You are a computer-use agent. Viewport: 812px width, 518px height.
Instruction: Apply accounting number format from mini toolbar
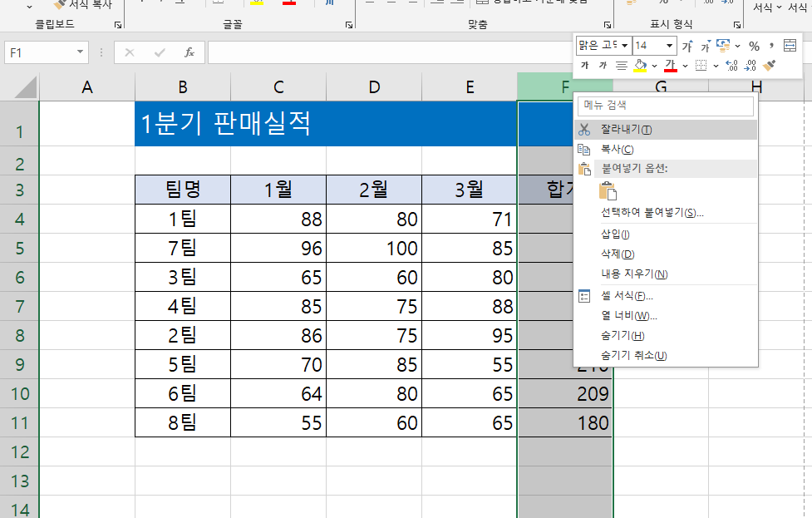[x=723, y=46]
